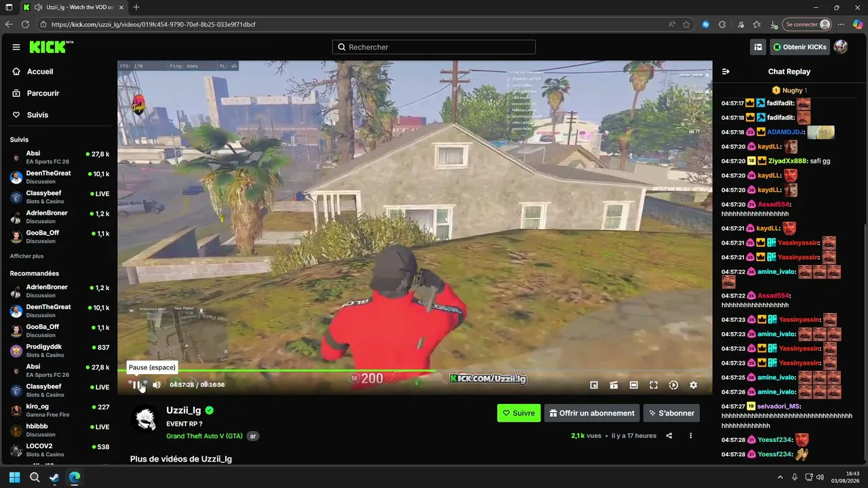Collapse the Chat Replay panel

(726, 71)
